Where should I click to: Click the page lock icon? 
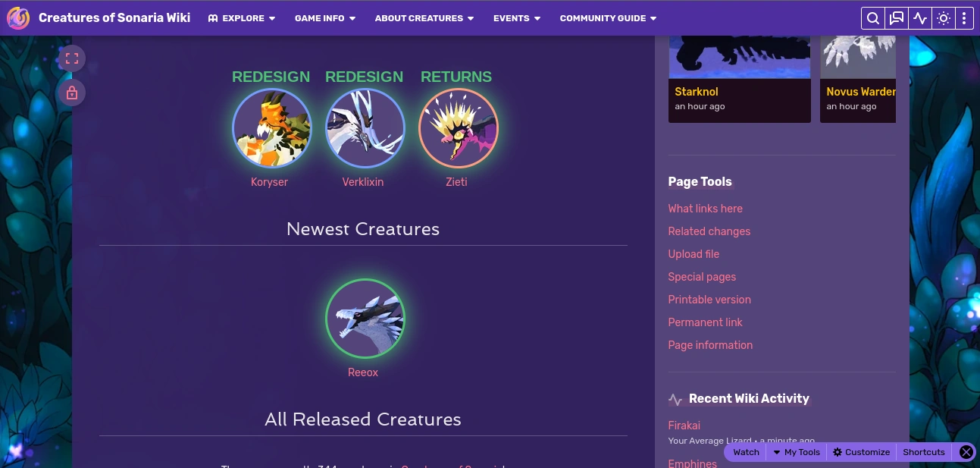coord(72,93)
